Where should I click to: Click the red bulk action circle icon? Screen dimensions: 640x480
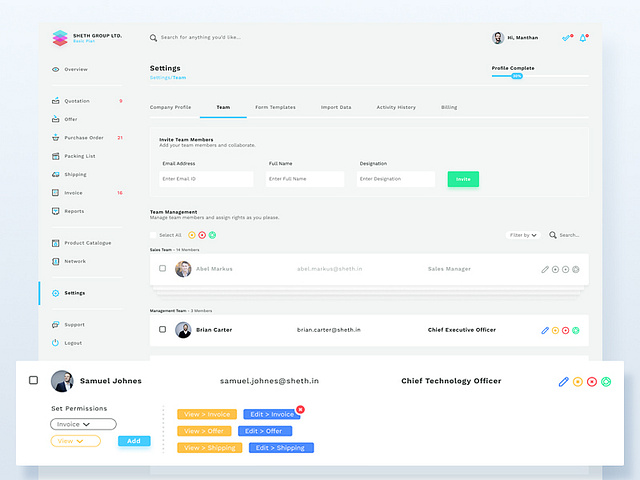click(x=202, y=235)
